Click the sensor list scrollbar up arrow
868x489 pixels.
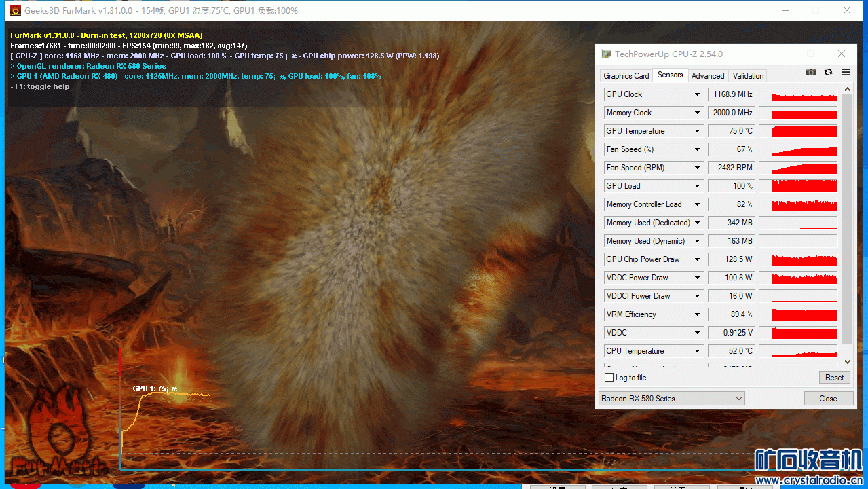coord(847,90)
